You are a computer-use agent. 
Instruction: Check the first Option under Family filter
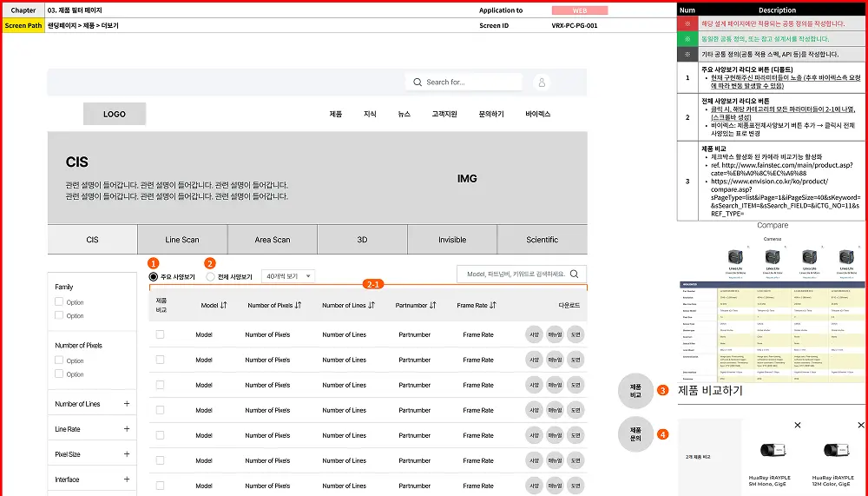tap(59, 302)
